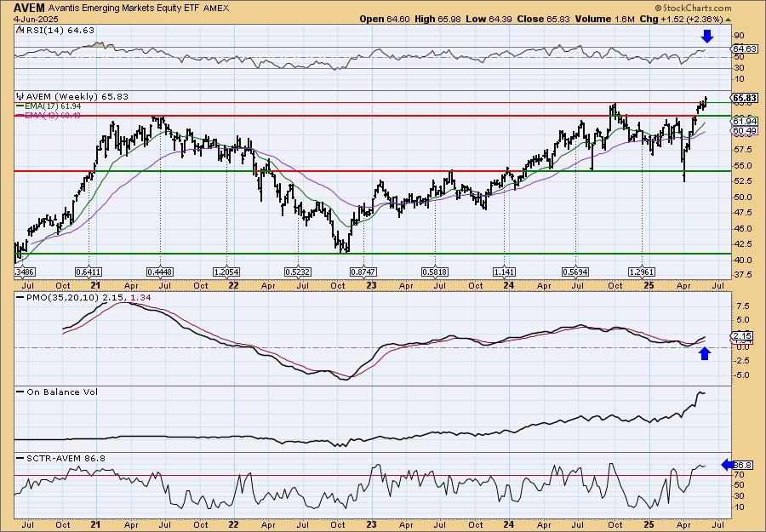Click the 47.5 price axis label
This screenshot has height=532, width=766.
(742, 213)
